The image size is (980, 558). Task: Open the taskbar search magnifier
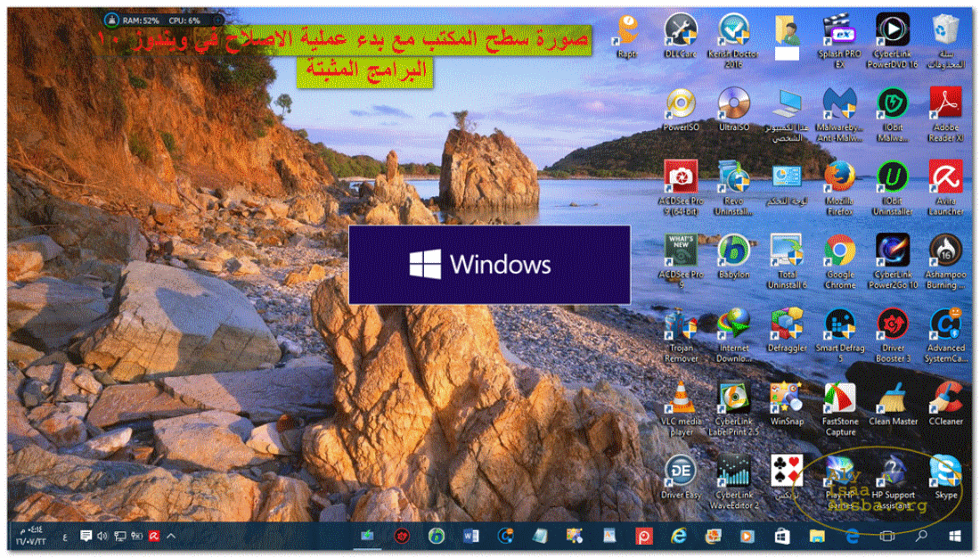coord(921,536)
